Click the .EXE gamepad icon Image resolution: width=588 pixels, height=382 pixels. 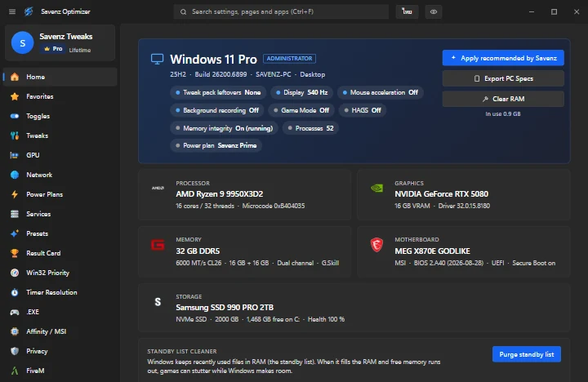[15, 312]
